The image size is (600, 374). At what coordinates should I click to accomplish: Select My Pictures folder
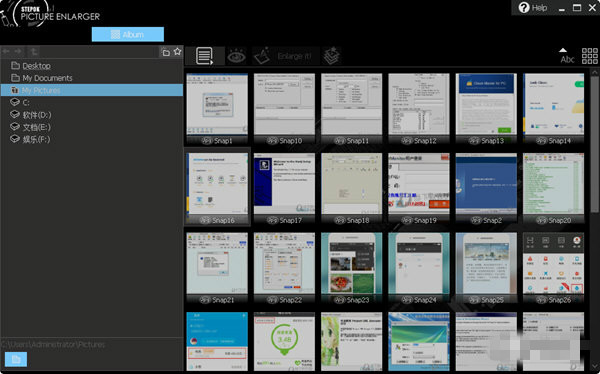click(92, 90)
